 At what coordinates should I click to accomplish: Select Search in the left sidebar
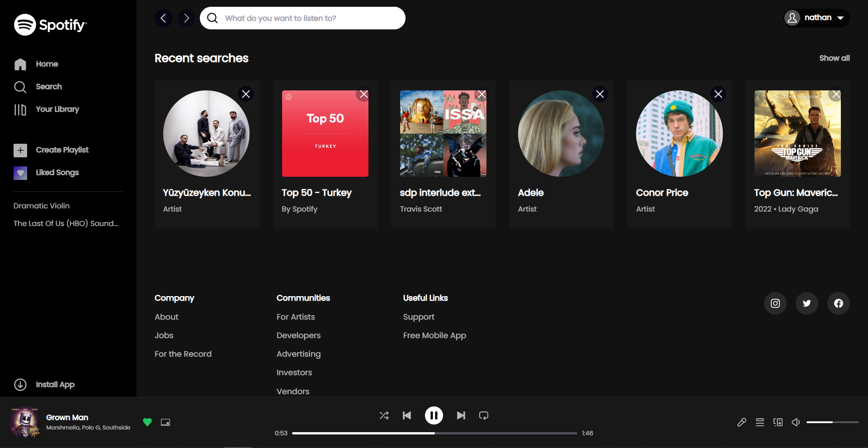48,86
